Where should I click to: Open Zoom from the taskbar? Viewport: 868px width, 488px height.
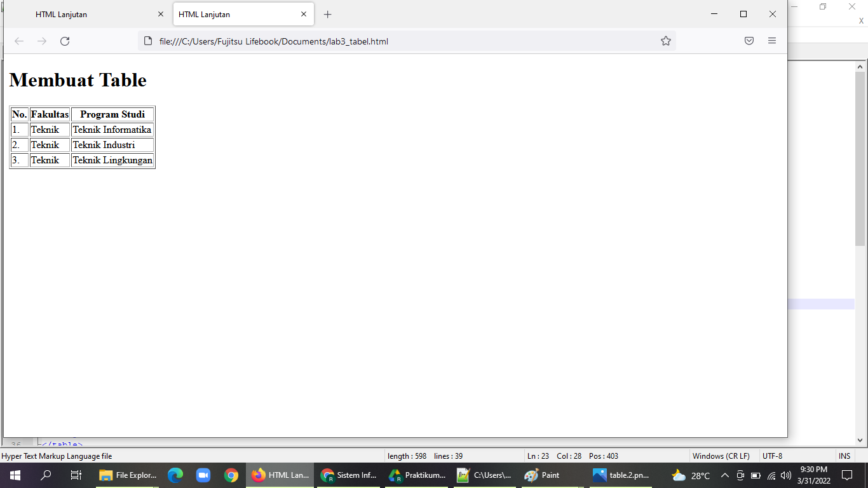pyautogui.click(x=203, y=475)
